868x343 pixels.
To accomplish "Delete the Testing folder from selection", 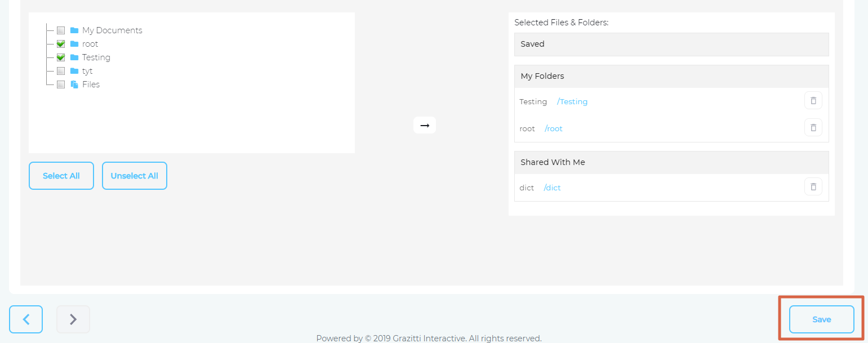I will point(813,101).
